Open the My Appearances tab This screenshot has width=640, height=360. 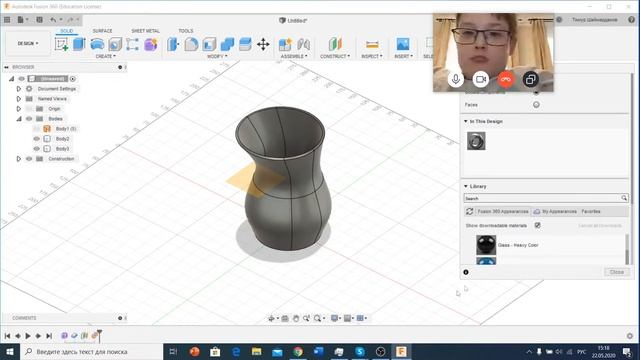556,211
